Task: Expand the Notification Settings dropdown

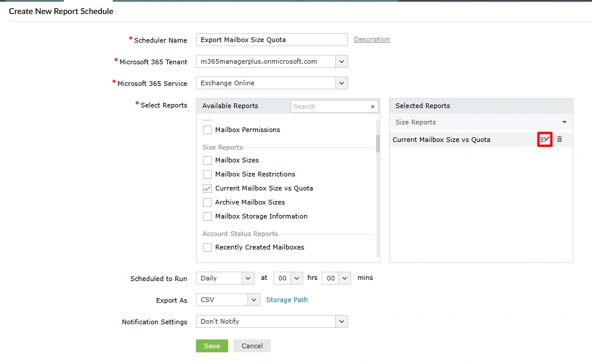Action: coord(341,322)
